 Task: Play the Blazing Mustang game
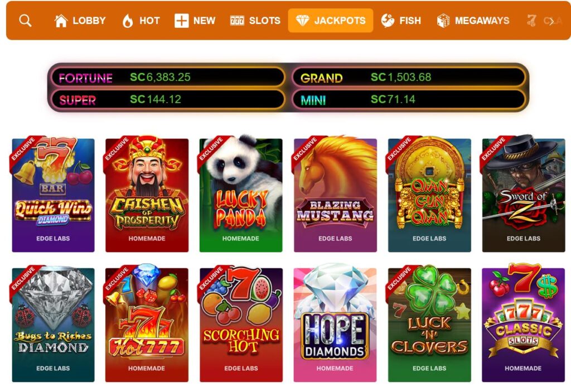[x=335, y=195]
